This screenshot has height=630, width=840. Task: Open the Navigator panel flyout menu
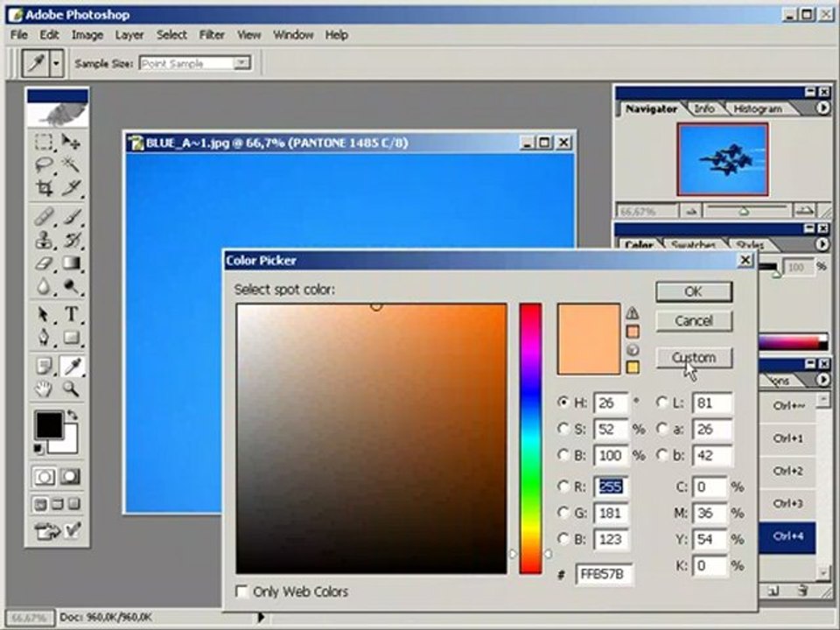click(x=822, y=108)
